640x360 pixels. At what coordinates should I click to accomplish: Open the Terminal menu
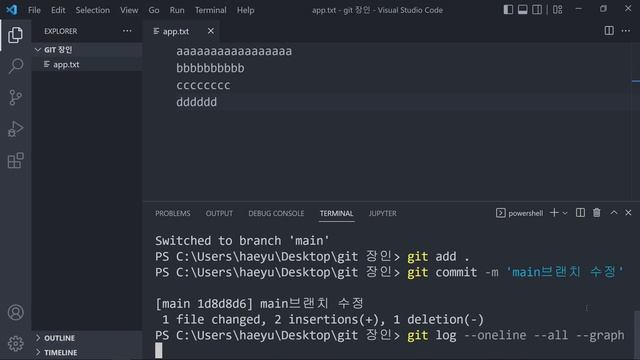[x=211, y=10]
